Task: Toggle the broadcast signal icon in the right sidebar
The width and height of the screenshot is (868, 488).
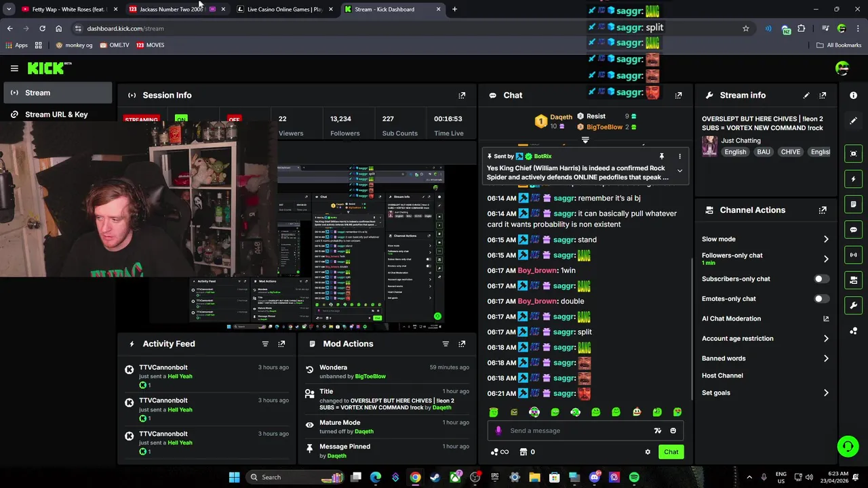Action: pos(854,255)
